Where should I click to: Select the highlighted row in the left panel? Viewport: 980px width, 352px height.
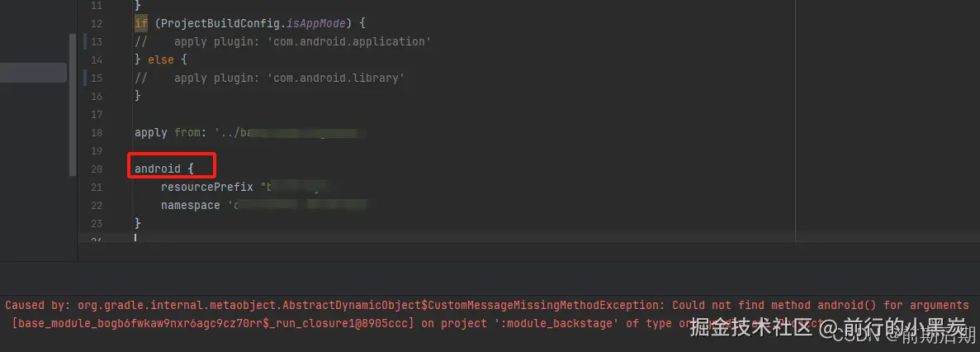click(x=33, y=73)
